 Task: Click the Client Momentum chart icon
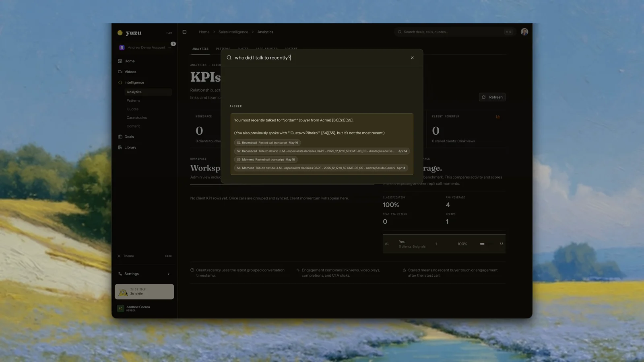498,117
